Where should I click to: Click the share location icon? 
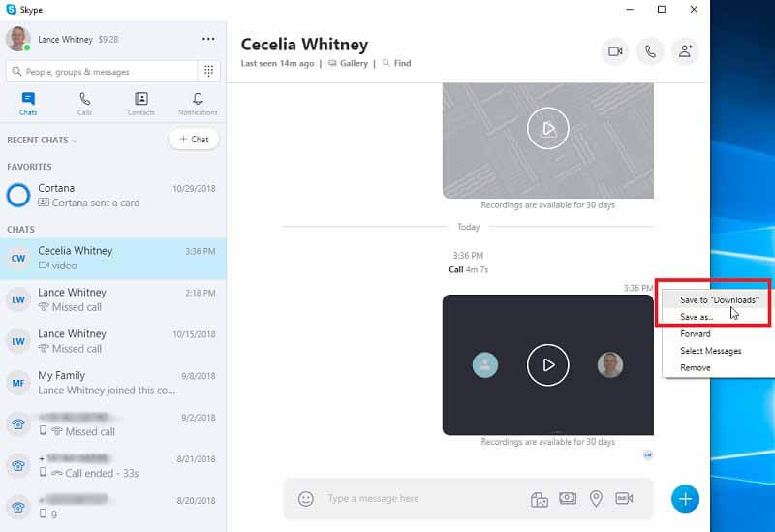pos(596,499)
